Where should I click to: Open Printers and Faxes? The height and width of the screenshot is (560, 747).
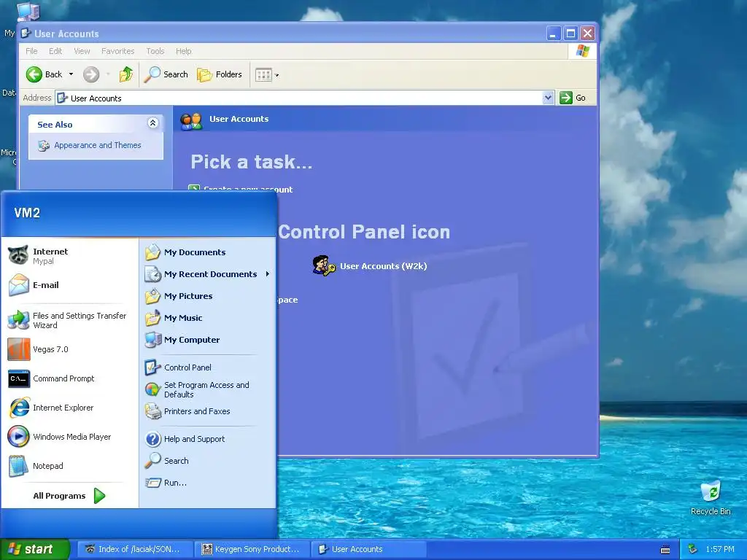tap(207, 411)
